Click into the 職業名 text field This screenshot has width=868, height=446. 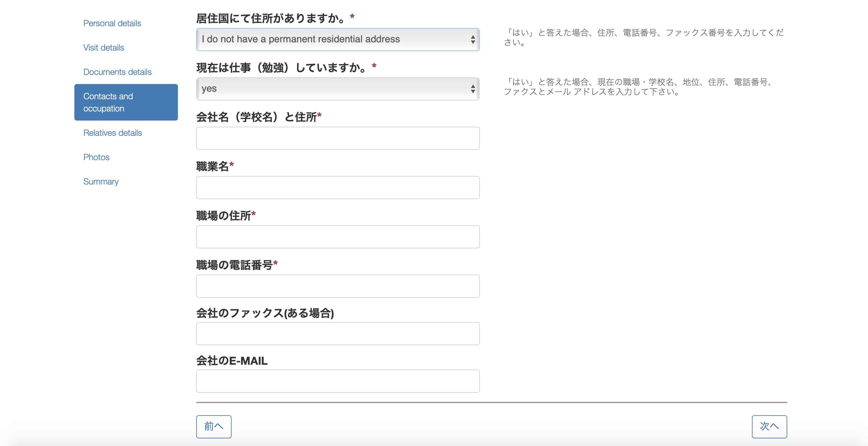pyautogui.click(x=338, y=188)
